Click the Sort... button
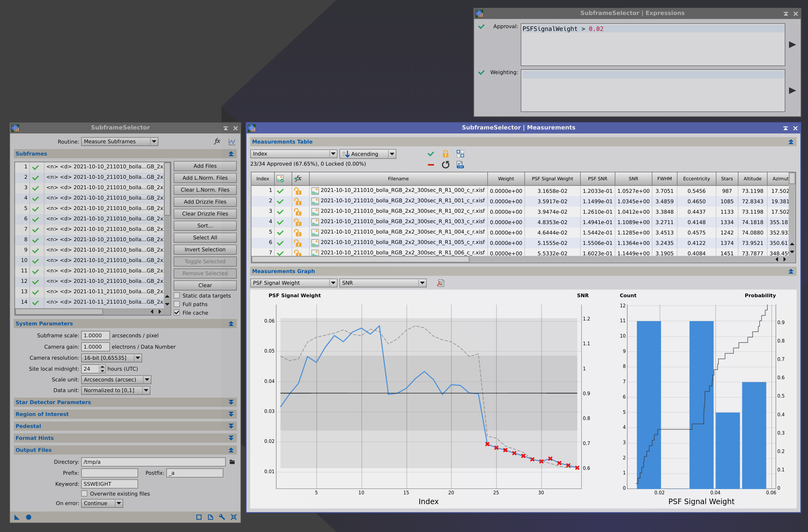Image resolution: width=808 pixels, height=532 pixels. pos(205,225)
